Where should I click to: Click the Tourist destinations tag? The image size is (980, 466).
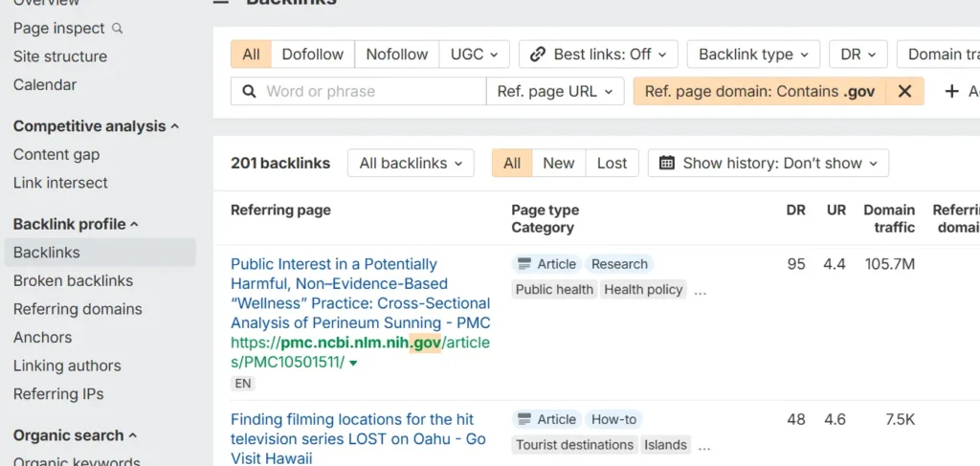coord(574,445)
